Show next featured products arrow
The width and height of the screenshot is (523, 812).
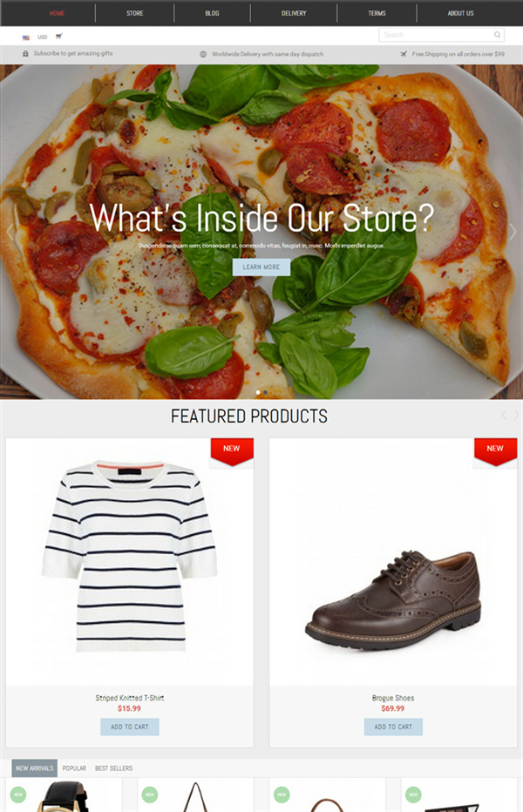click(x=516, y=415)
